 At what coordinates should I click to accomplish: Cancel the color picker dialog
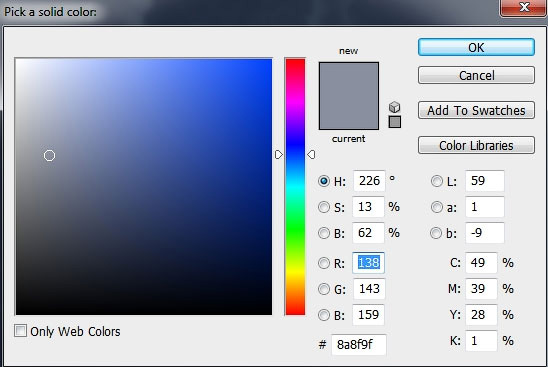pos(476,75)
